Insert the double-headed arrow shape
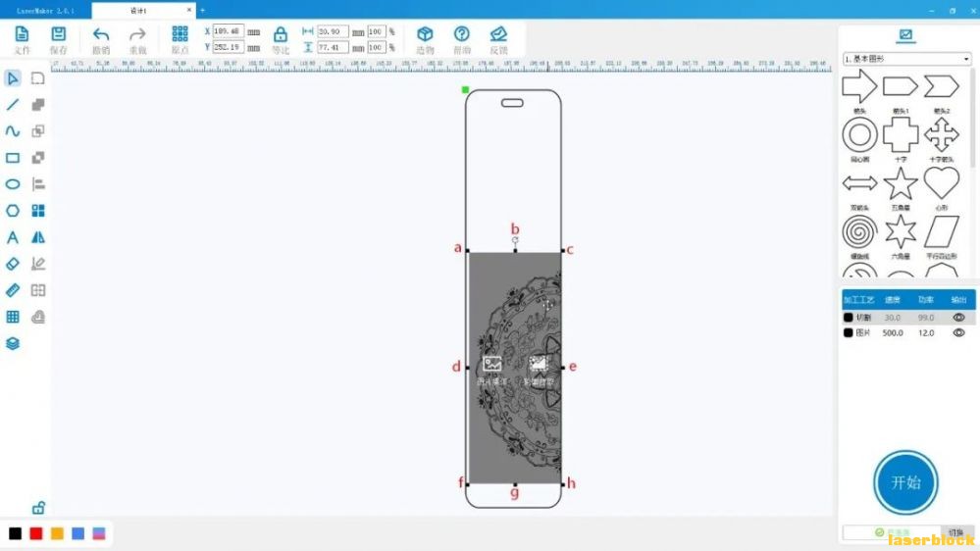Viewport: 980px width, 551px height. coord(859,183)
